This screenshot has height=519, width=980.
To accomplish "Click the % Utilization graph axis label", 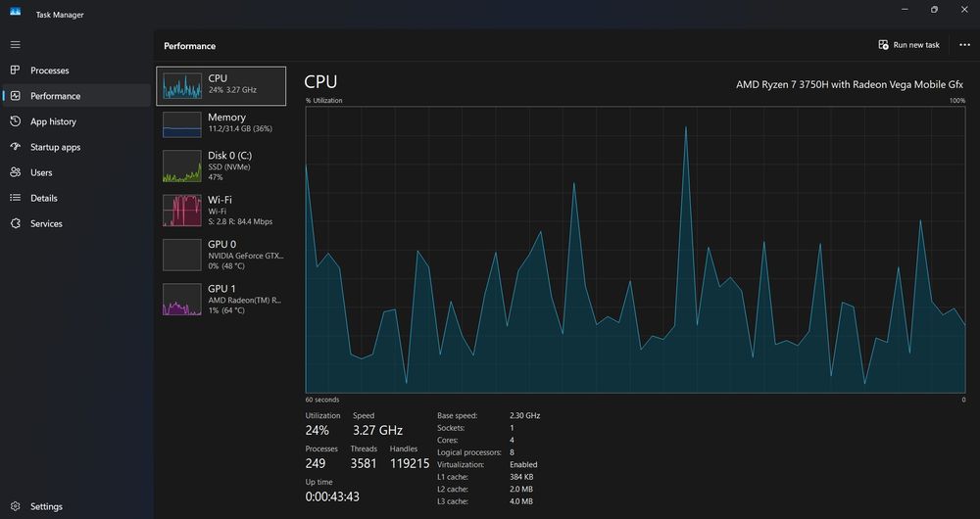I will pyautogui.click(x=323, y=101).
